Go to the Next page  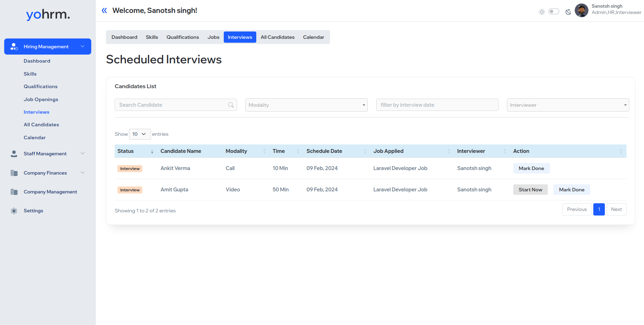pos(616,209)
